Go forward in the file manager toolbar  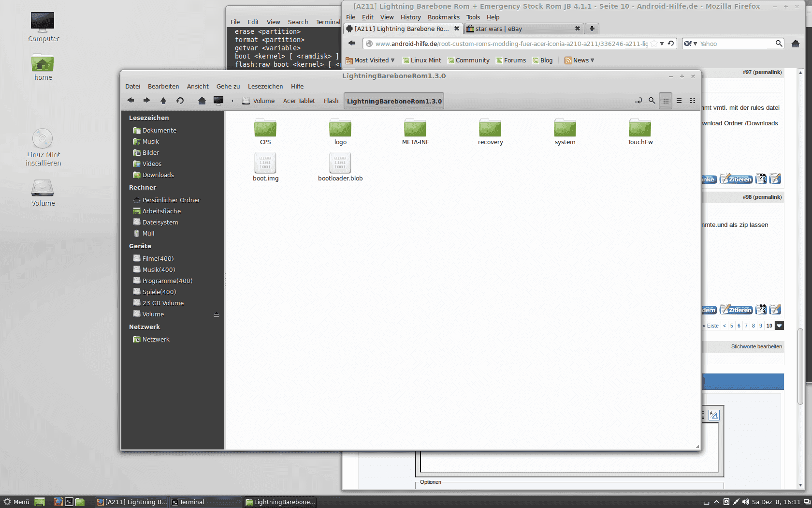point(146,101)
